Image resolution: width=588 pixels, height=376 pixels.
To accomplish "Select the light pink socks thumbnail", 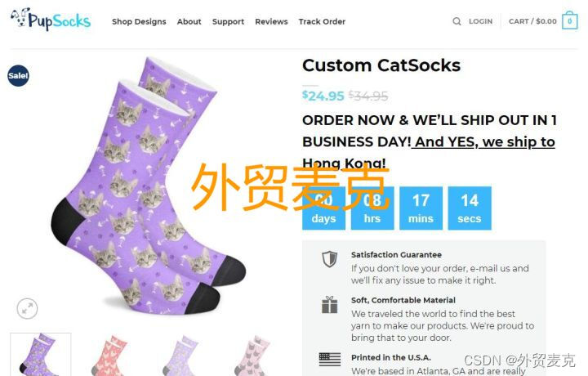I will pyautogui.click(x=252, y=355).
